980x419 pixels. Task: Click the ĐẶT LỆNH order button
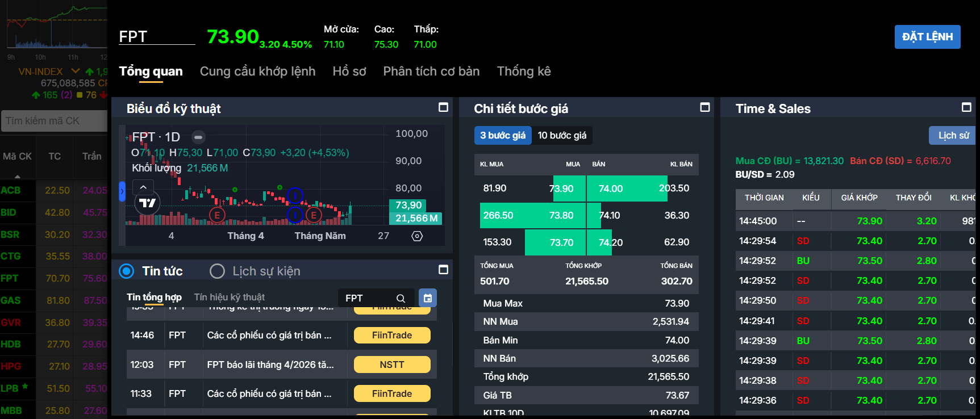pyautogui.click(x=927, y=37)
